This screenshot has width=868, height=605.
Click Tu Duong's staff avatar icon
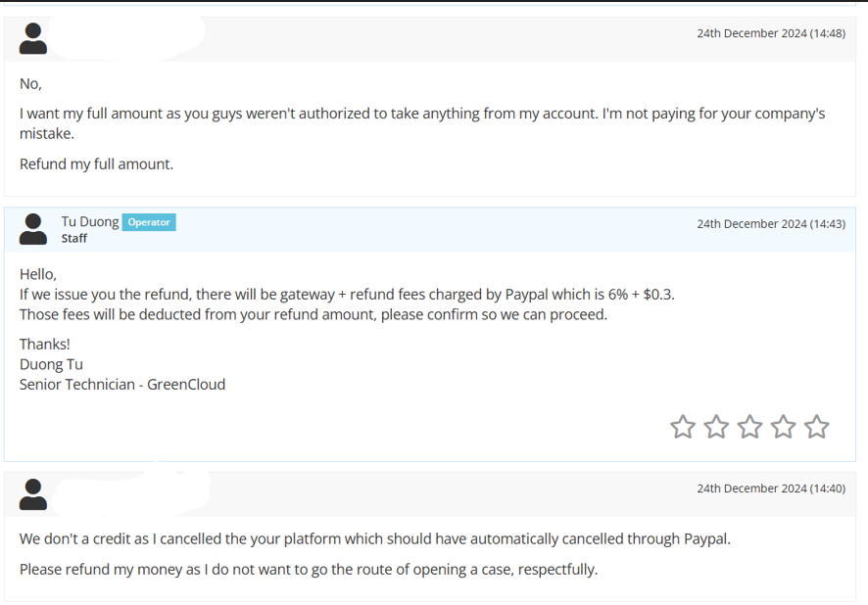pyautogui.click(x=33, y=229)
